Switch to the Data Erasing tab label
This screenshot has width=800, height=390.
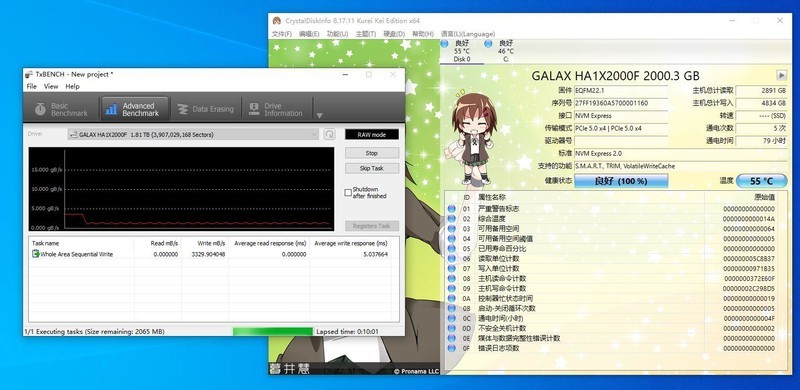[213, 109]
